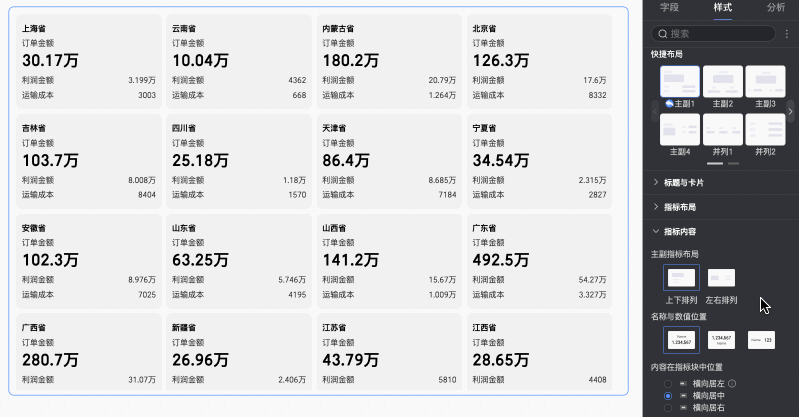Open the 分析 tab
This screenshot has width=799, height=417.
[x=776, y=7]
